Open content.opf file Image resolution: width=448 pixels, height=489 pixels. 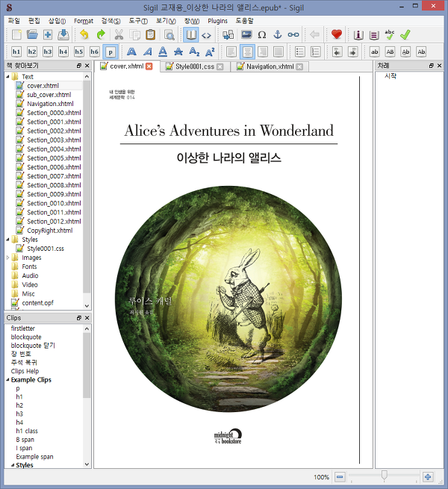(37, 302)
